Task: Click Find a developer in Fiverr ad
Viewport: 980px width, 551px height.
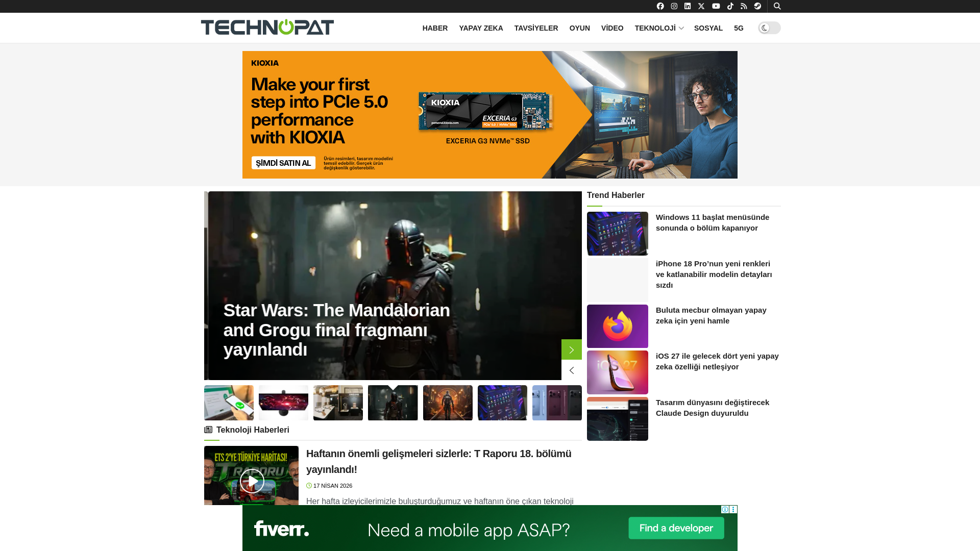Action: click(x=676, y=528)
